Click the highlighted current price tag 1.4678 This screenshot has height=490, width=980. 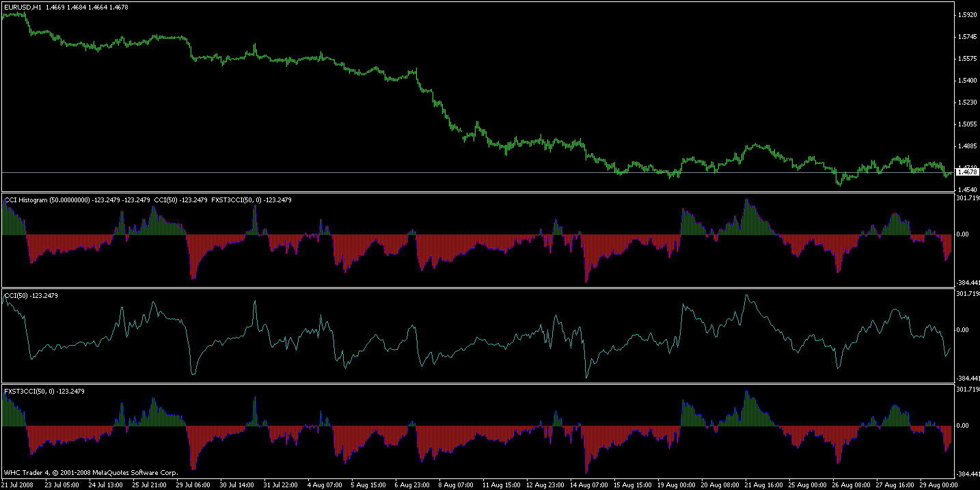pos(967,172)
